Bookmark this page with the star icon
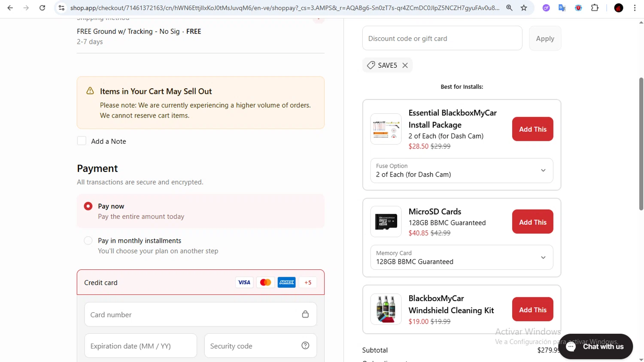 click(x=524, y=8)
